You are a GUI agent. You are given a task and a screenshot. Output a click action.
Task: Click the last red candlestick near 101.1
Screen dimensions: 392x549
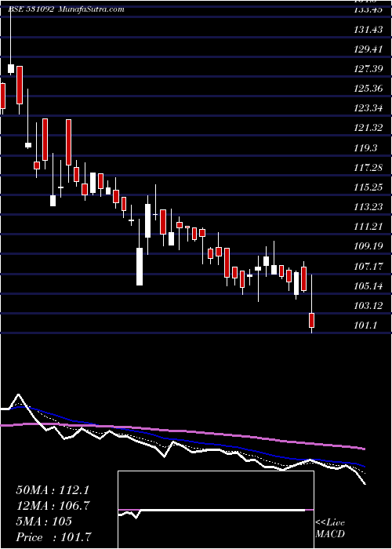(311, 320)
